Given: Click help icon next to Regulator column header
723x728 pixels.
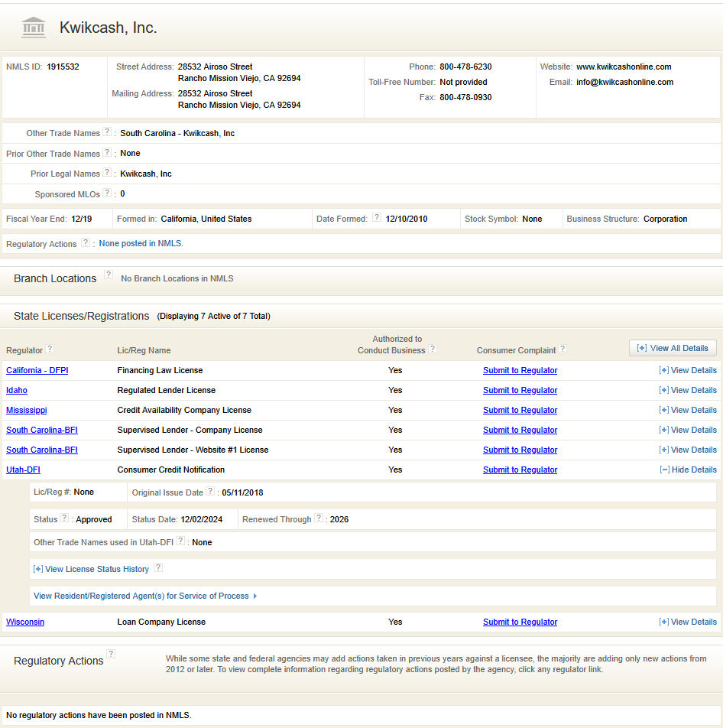Looking at the screenshot, I should coord(50,349).
